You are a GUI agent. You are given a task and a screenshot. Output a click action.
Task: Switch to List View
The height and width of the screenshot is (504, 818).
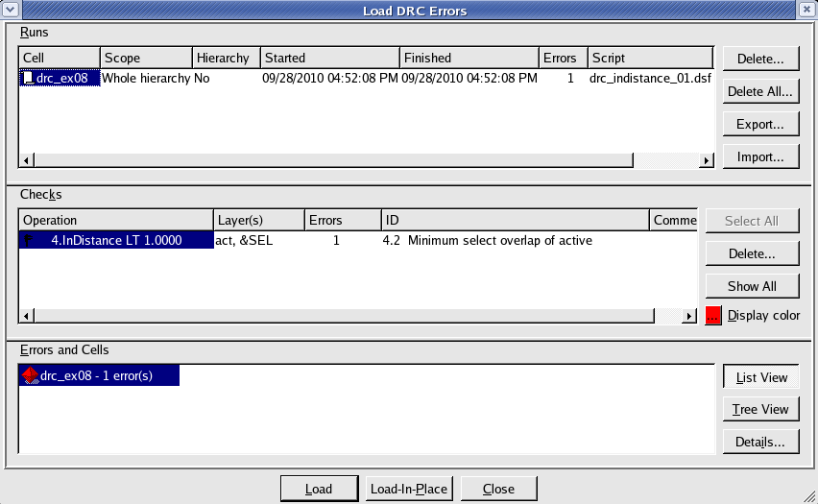tap(761, 377)
